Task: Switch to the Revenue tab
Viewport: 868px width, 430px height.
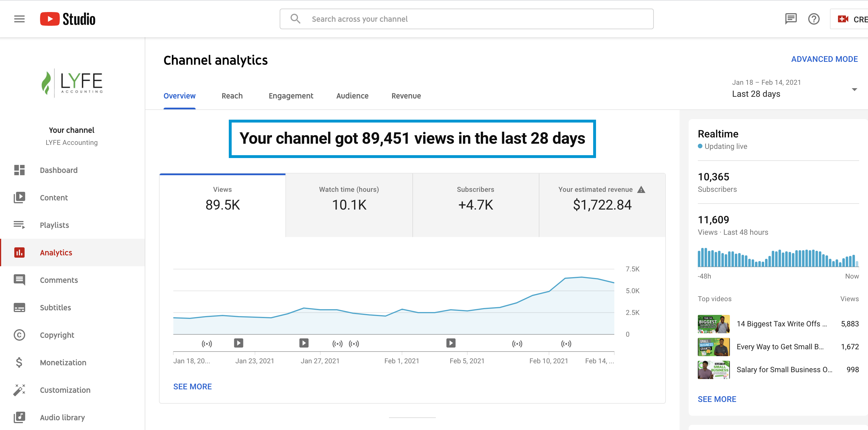Action: [406, 96]
